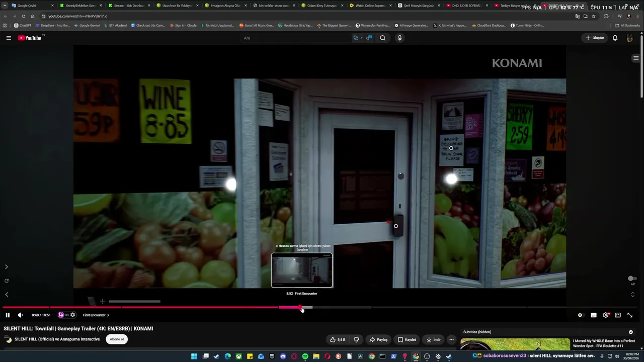Click the page's down chevron at right edge
Image resolution: width=644 pixels, height=362 pixels.
pos(633,295)
